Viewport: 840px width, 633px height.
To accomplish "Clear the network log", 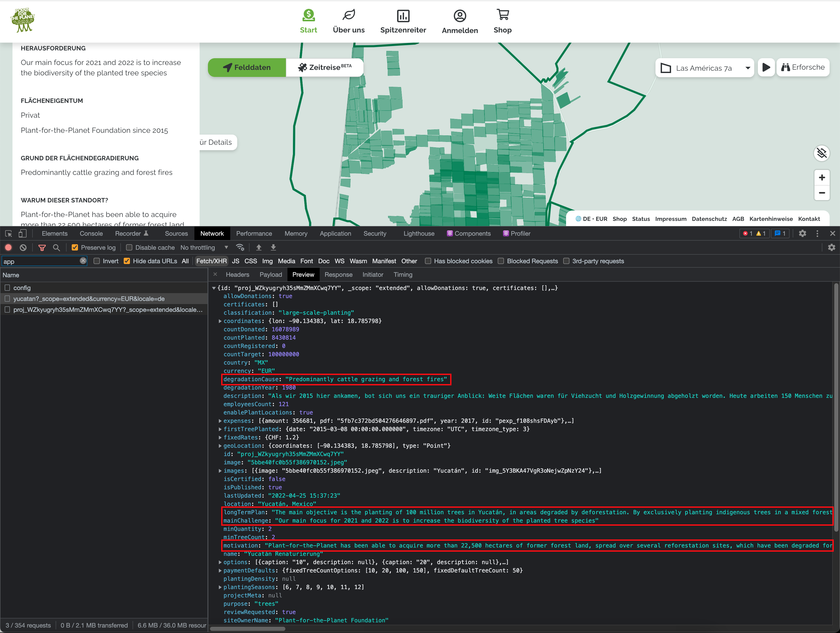I will tap(23, 248).
